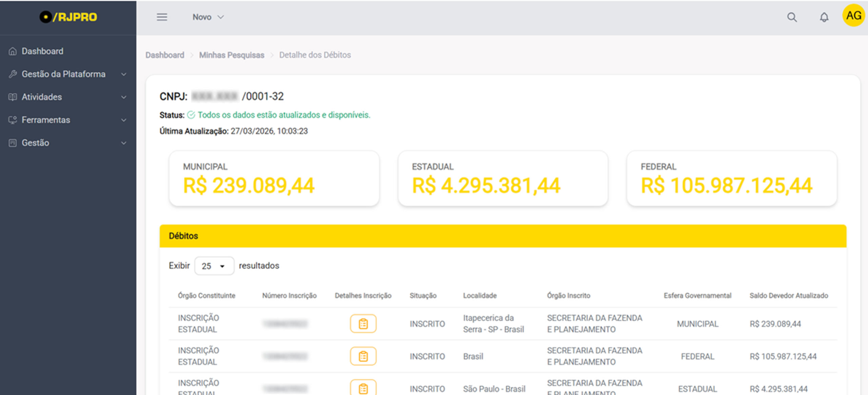Viewport: 868px width, 395px height.
Task: Click the Saldo Devedor Atualizado column header
Action: pos(789,295)
